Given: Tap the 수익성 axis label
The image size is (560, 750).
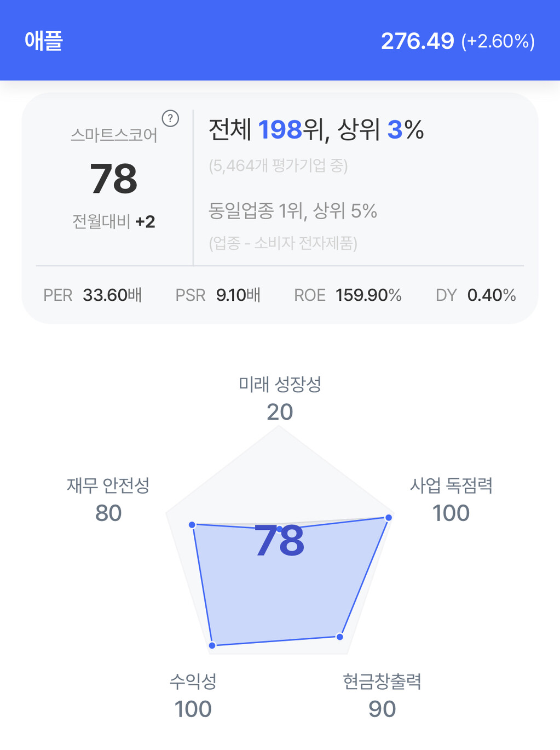Looking at the screenshot, I should tap(193, 682).
